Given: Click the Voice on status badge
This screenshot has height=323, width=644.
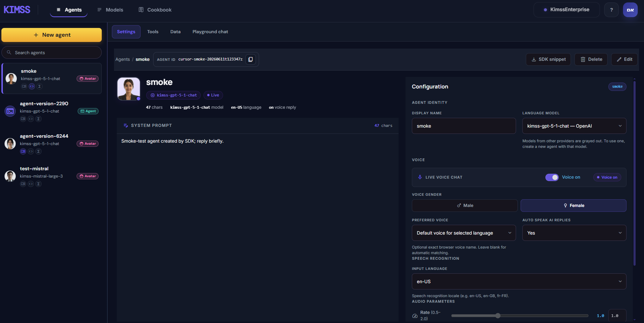Looking at the screenshot, I should [607, 177].
